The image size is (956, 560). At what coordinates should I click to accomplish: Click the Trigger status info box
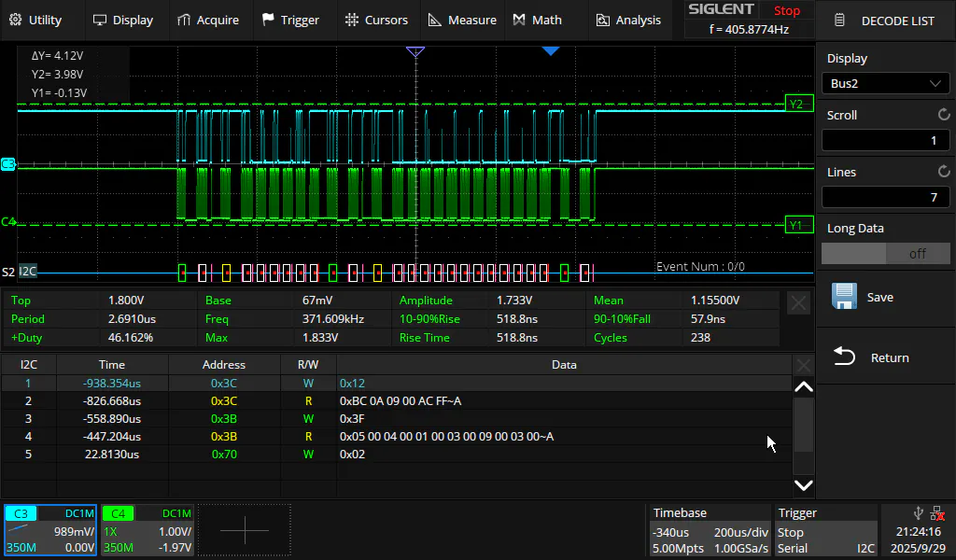[x=825, y=530]
